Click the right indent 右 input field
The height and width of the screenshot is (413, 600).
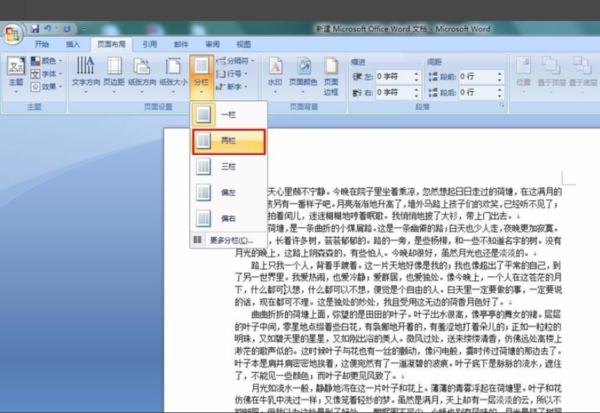coord(398,92)
